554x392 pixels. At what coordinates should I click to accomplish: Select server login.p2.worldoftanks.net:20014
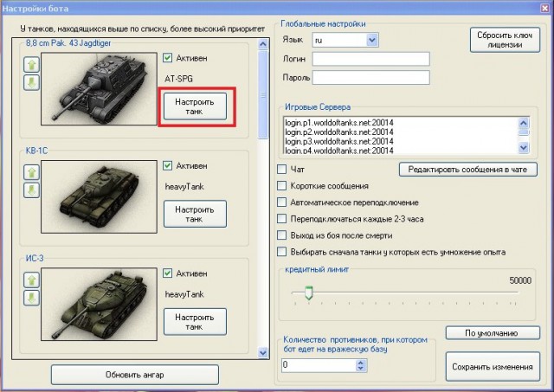coord(339,132)
